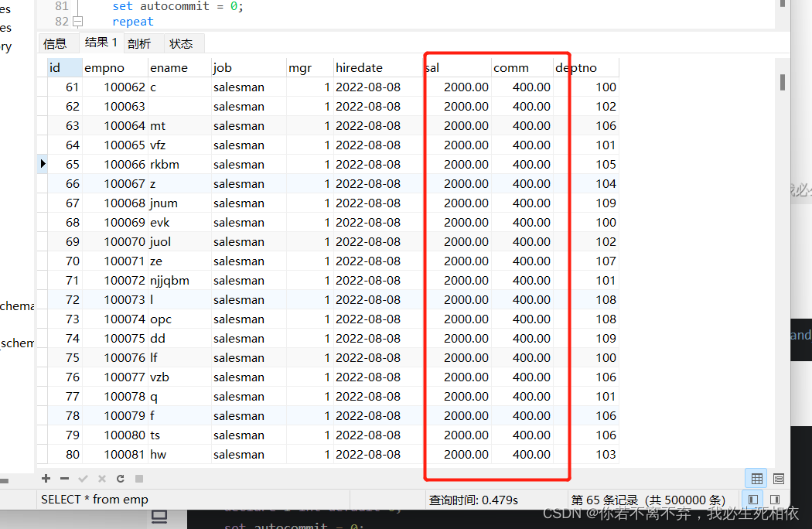This screenshot has height=529, width=812.
Task: Switch to the 状态 tab
Action: 182,43
